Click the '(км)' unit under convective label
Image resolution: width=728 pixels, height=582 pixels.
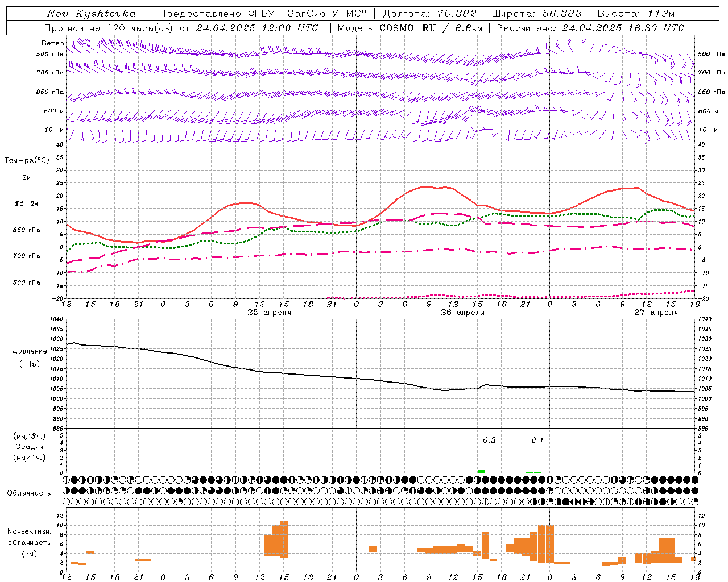pyautogui.click(x=30, y=554)
